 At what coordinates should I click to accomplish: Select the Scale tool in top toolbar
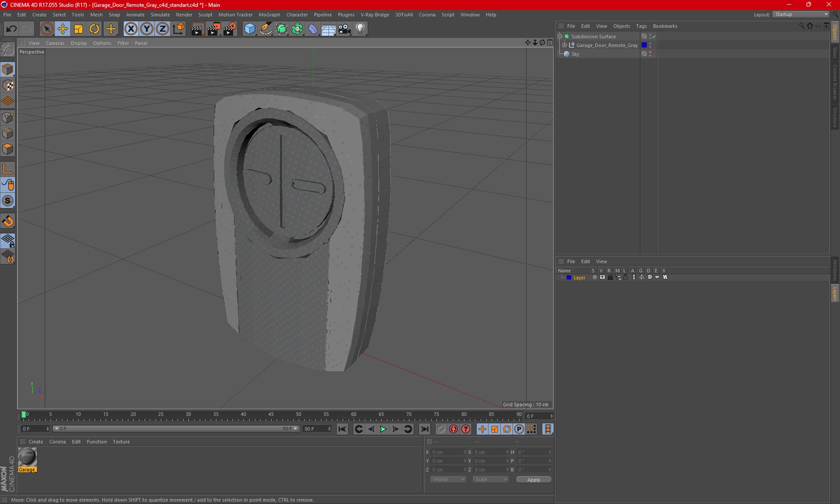tap(78, 29)
